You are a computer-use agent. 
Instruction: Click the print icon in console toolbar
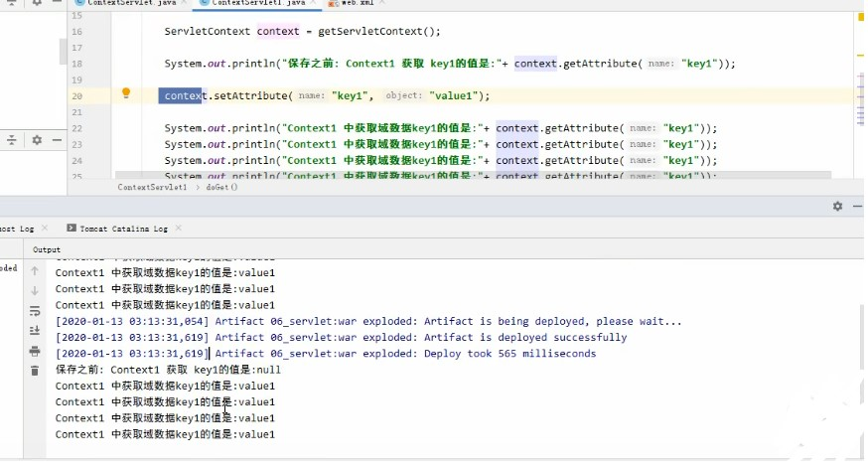[35, 351]
